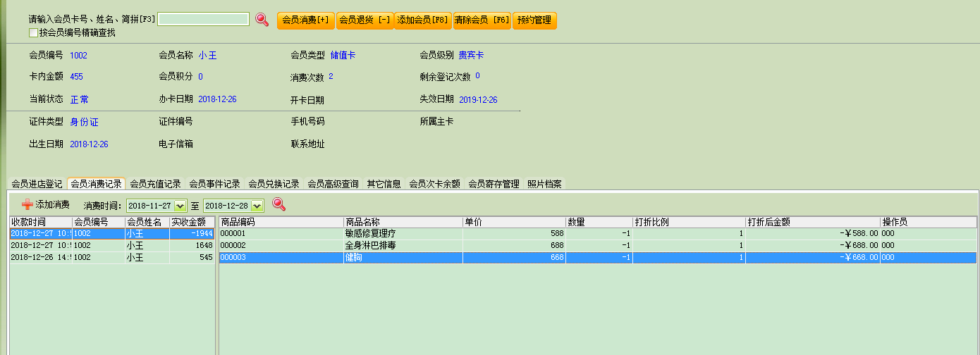980x355 pixels.
Task: Click the discounted amount -¥588.00 cell
Action: click(x=813, y=233)
